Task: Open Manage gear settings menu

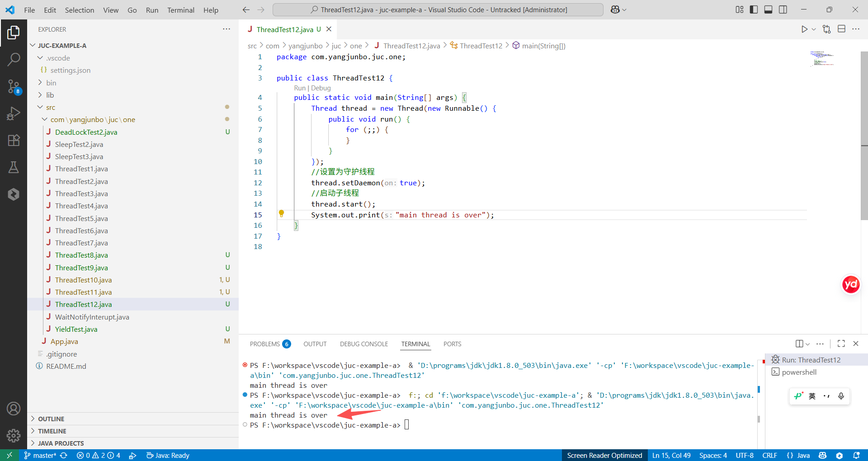Action: coord(14,435)
